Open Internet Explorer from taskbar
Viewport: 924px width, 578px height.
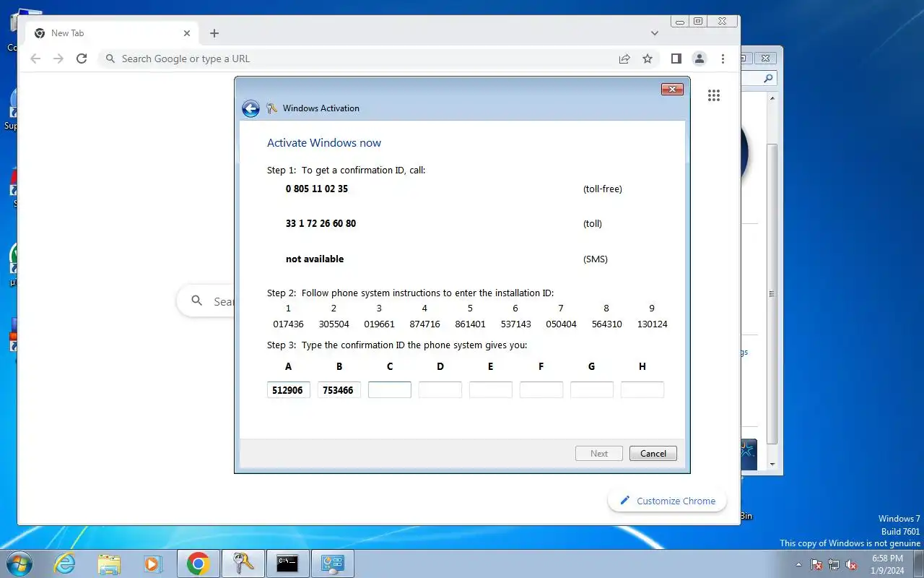tap(65, 564)
